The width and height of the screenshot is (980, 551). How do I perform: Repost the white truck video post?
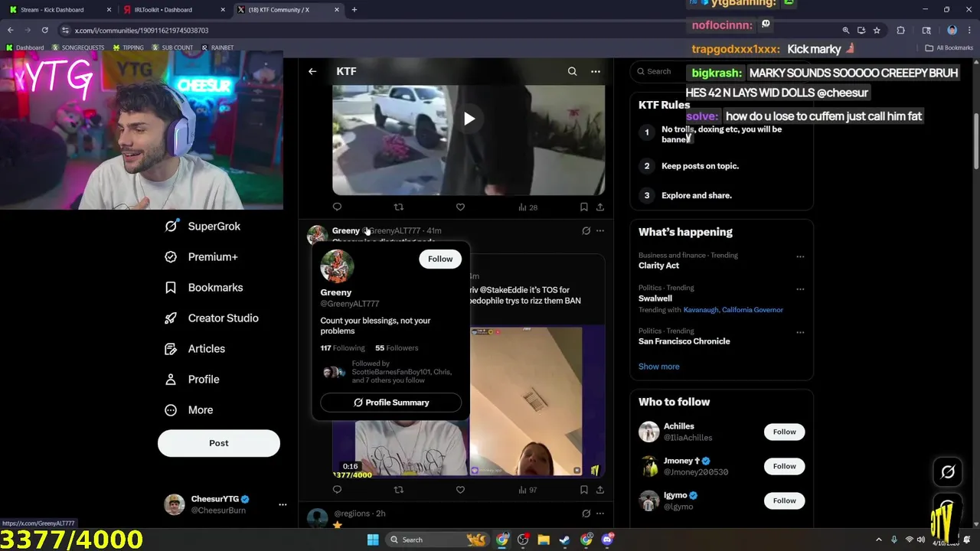[398, 207]
